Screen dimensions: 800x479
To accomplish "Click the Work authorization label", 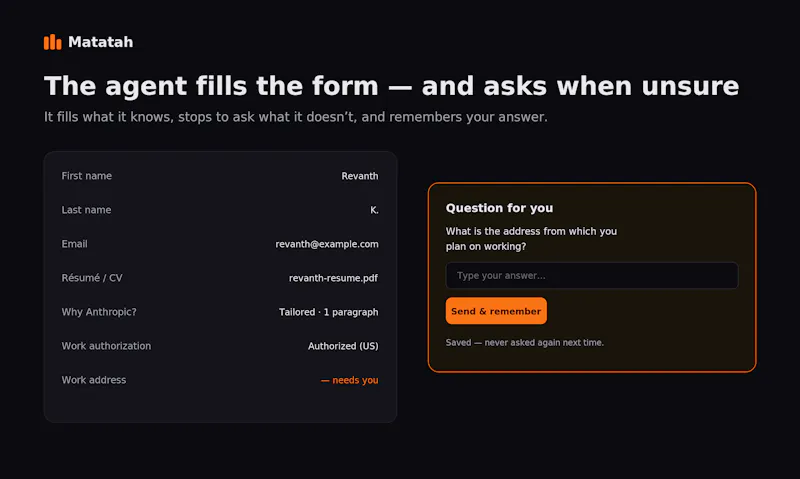I will [106, 346].
